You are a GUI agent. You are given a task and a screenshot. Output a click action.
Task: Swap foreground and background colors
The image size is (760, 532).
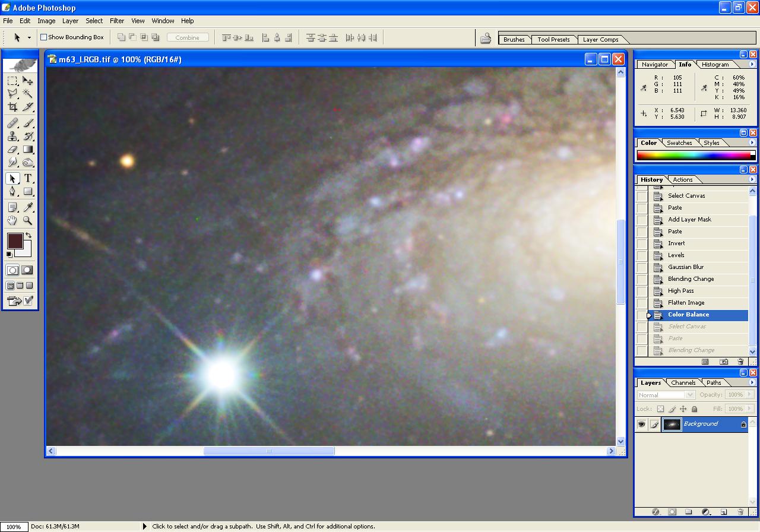click(28, 236)
